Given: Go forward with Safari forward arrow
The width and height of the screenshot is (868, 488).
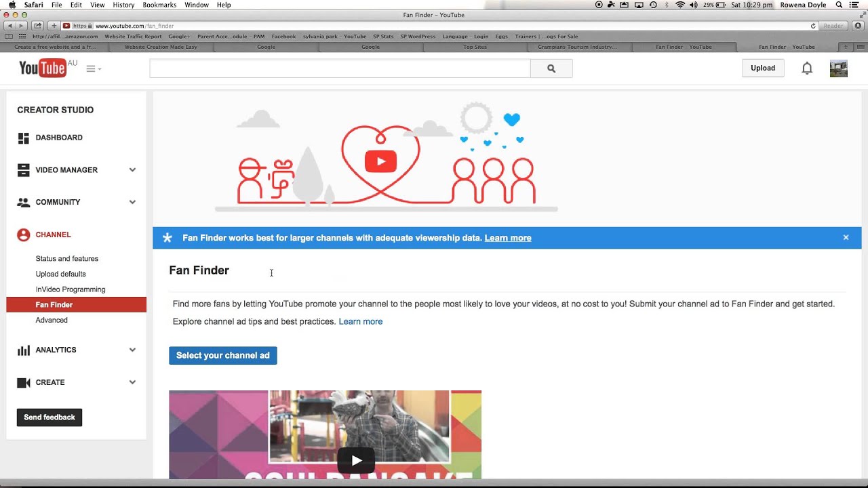Looking at the screenshot, I should tap(21, 26).
